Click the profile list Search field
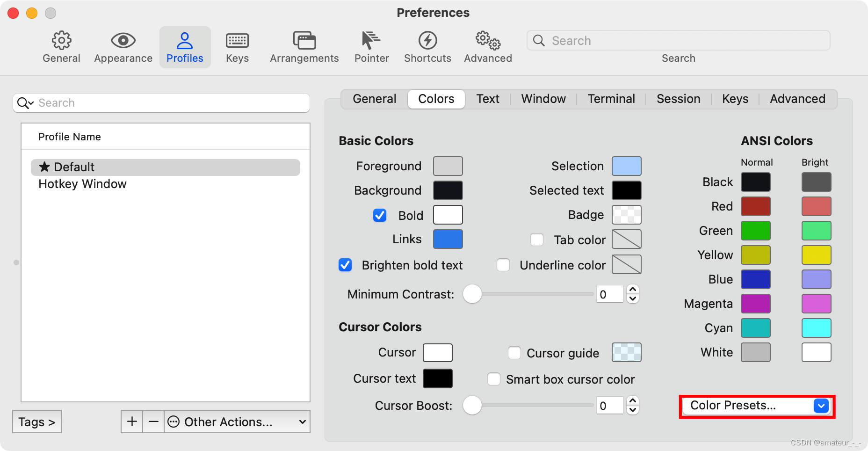868x451 pixels. point(161,103)
